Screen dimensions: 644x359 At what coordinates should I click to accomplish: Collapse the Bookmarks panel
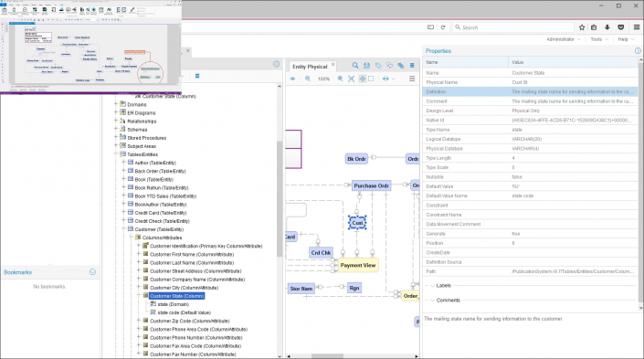[92, 272]
